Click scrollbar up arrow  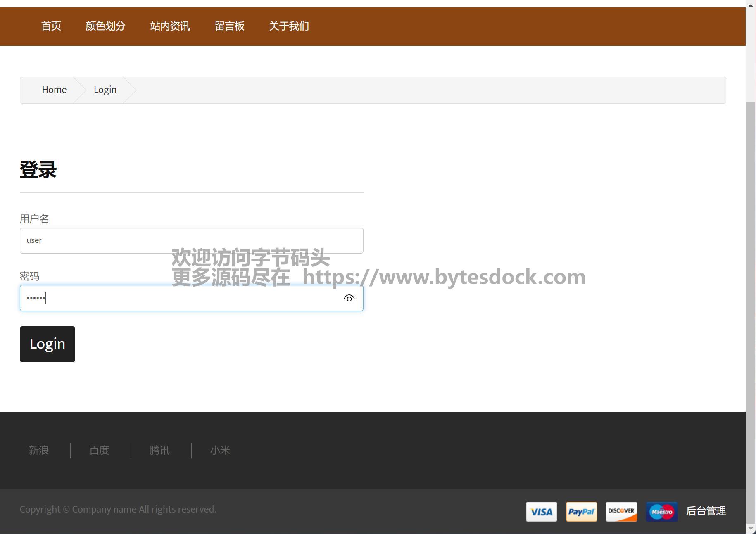click(751, 5)
